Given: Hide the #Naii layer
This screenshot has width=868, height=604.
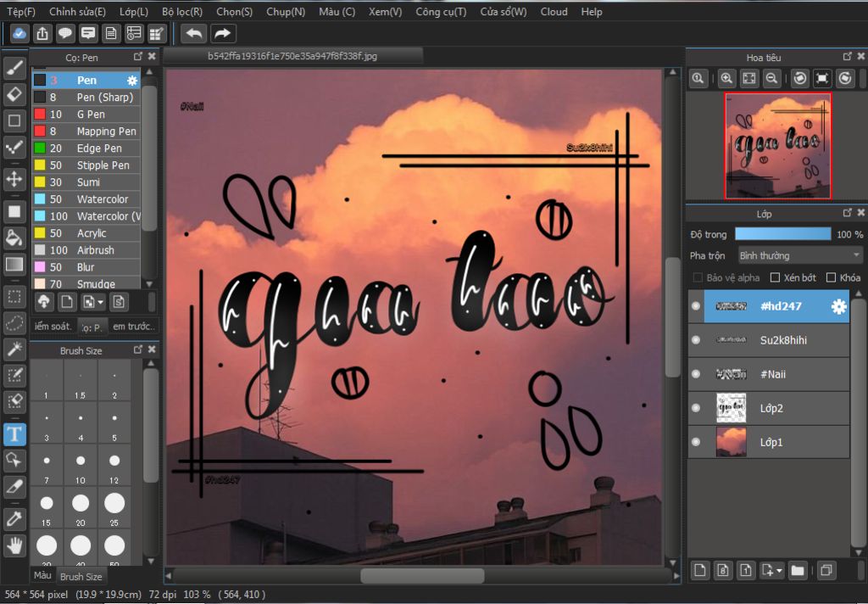Looking at the screenshot, I should click(697, 374).
